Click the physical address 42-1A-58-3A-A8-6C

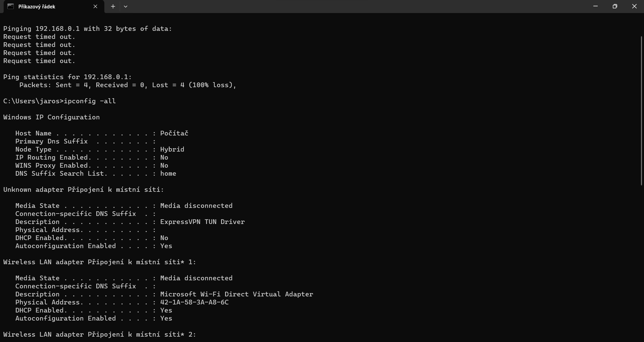pos(194,302)
